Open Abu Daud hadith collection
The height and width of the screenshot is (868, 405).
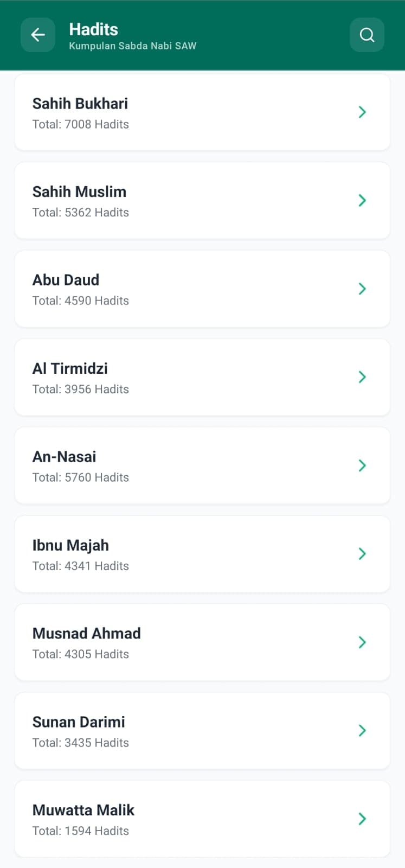pos(66,280)
